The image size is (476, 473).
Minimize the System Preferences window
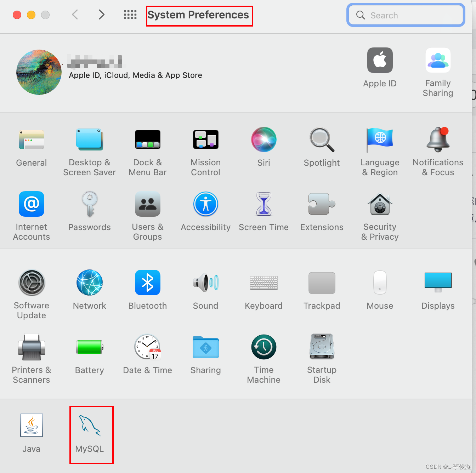click(31, 15)
